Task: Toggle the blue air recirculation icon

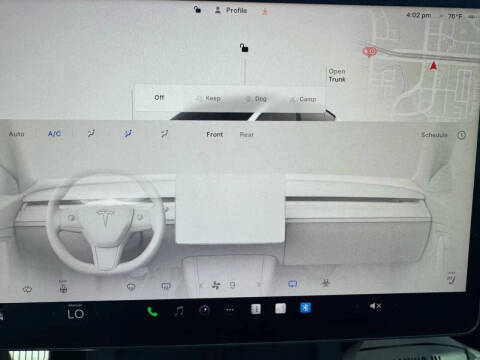Action: click(x=293, y=284)
